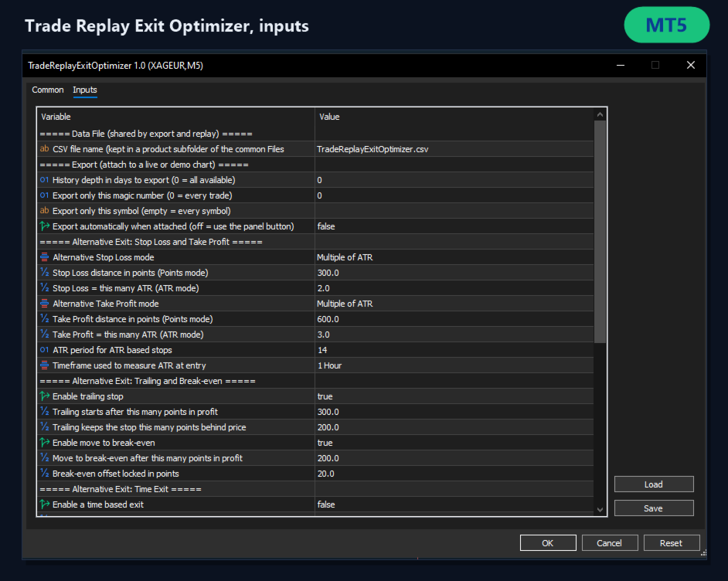
Task: Click the Reset button
Action: point(672,543)
